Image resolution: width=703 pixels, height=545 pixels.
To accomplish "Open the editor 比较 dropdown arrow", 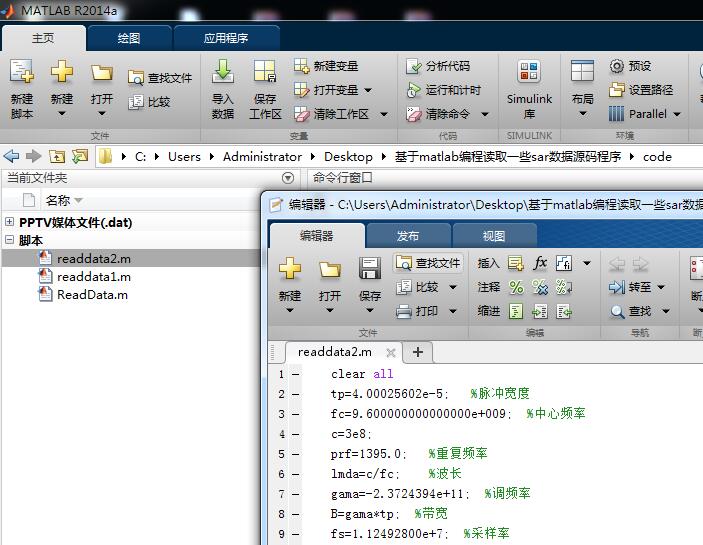I will pos(453,287).
